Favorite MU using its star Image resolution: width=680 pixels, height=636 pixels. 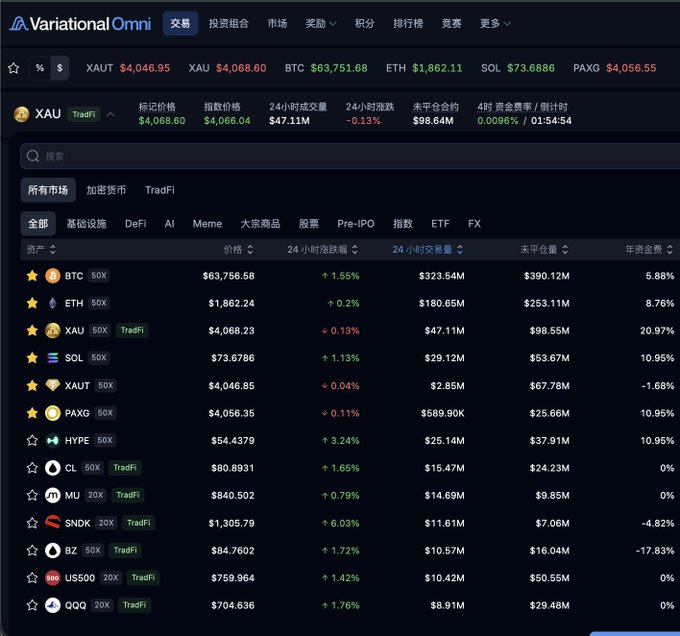(32, 495)
